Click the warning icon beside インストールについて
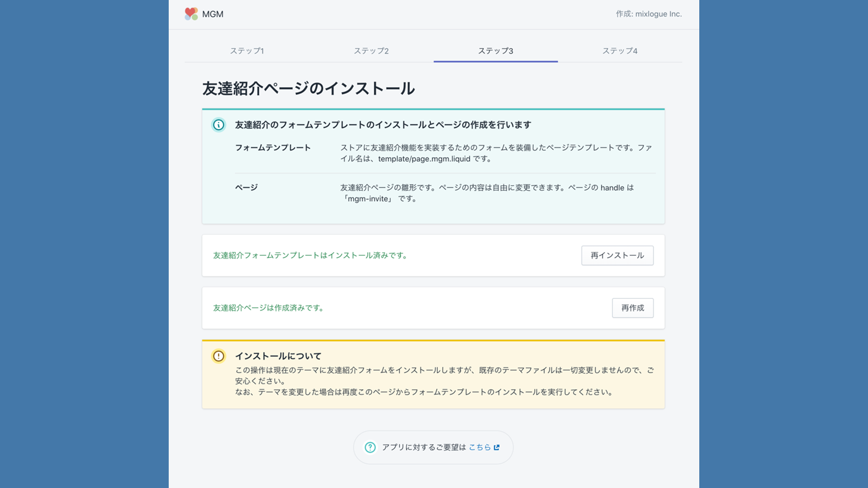The width and height of the screenshot is (868, 488). [219, 356]
